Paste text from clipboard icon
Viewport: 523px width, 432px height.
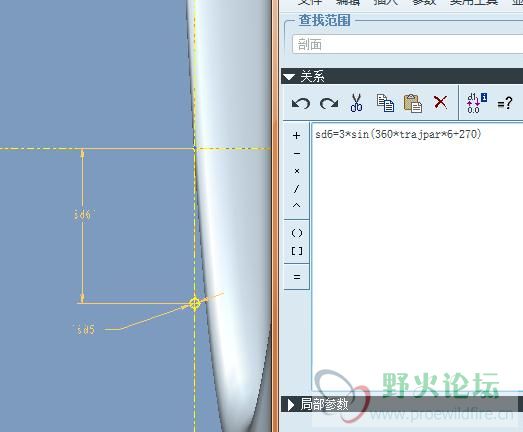[x=413, y=103]
